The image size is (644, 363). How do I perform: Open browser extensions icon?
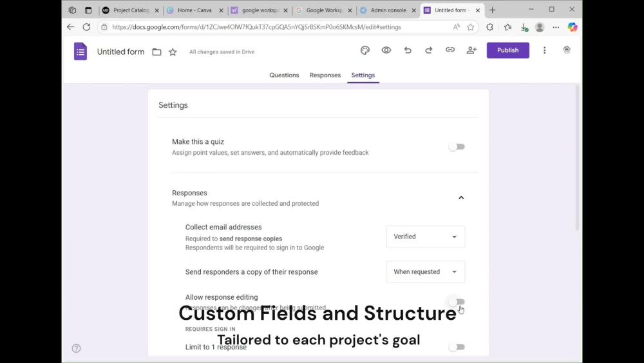(490, 27)
